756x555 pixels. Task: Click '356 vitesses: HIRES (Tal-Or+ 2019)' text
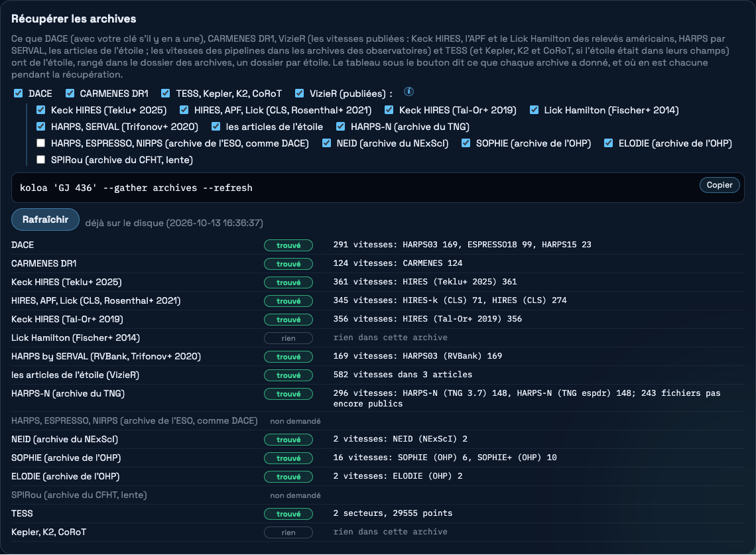coord(427,319)
